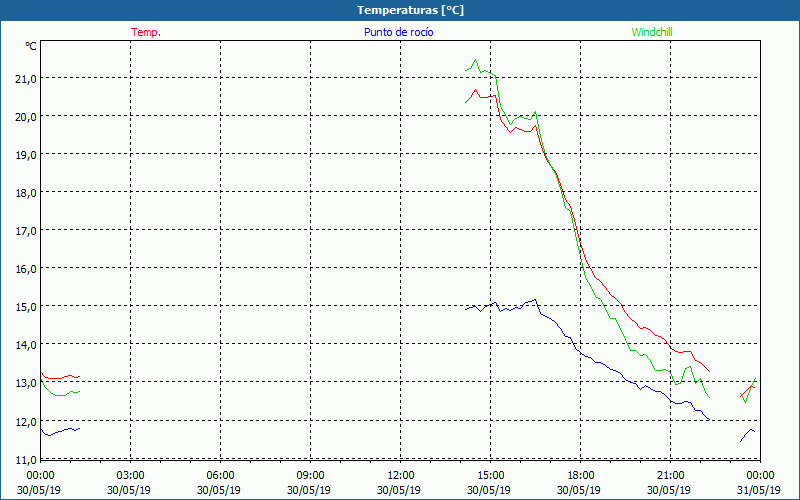Click the 12:00 time axis label
The height and width of the screenshot is (500, 800).
401,476
